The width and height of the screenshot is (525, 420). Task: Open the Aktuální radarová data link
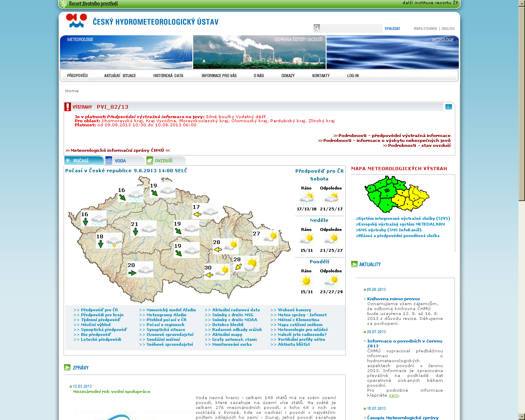236,310
